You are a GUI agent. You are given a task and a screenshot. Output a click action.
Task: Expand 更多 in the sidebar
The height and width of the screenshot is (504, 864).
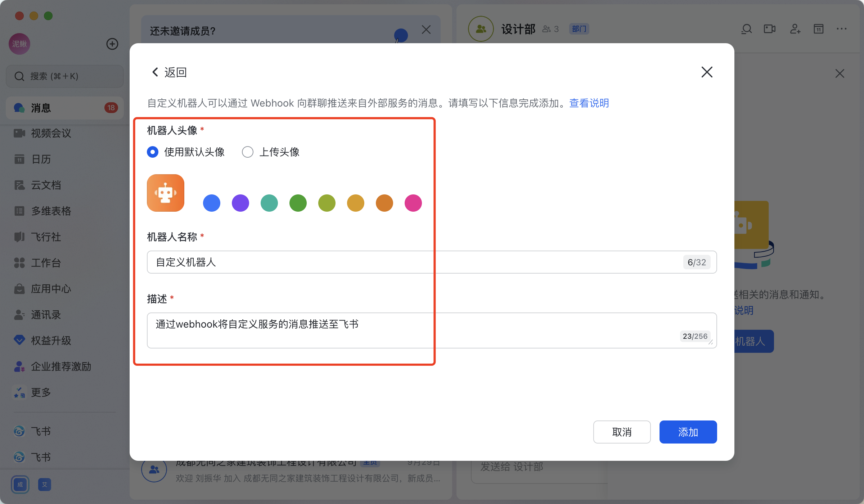pyautogui.click(x=40, y=392)
